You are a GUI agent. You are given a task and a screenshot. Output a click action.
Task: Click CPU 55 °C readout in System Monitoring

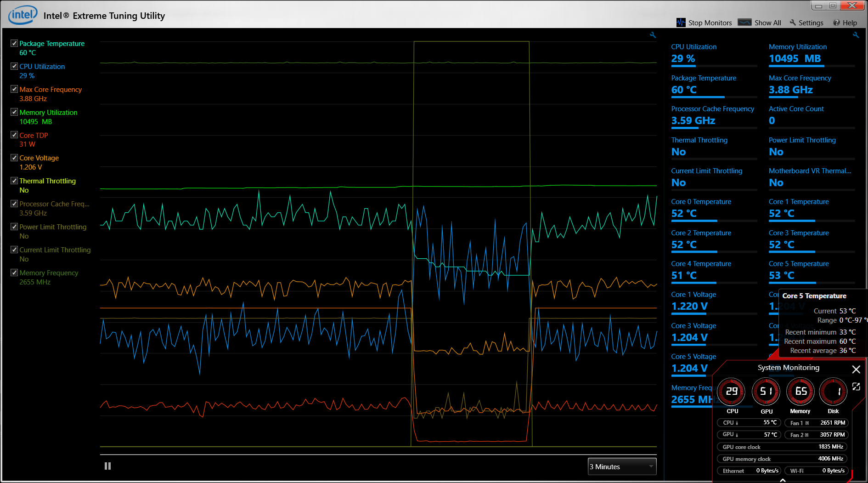click(x=749, y=423)
